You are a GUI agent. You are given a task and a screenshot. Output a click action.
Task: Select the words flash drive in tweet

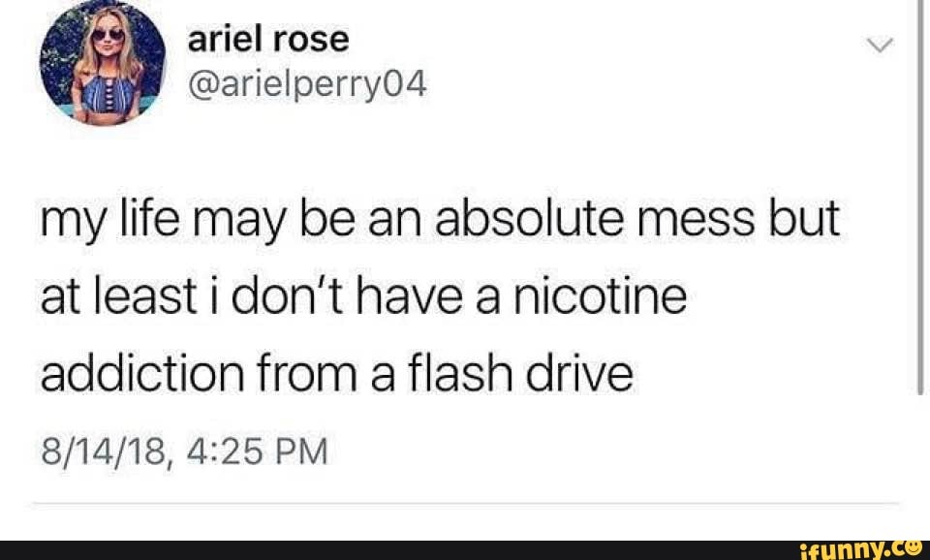[x=518, y=374]
